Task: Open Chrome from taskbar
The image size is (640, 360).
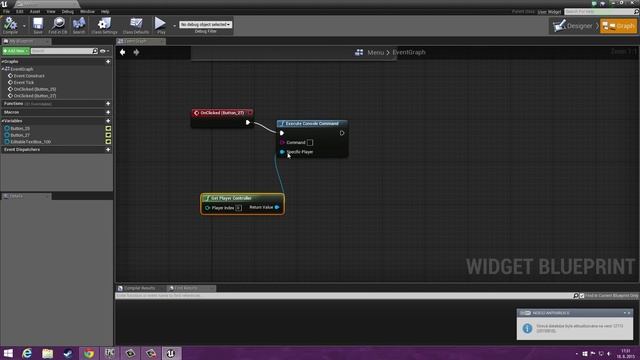Action: tap(89, 353)
